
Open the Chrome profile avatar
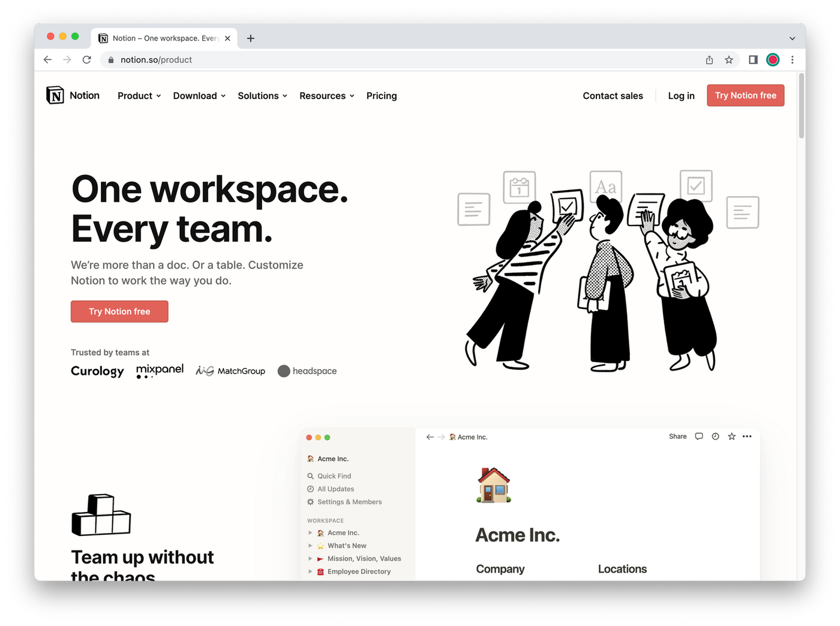tap(773, 59)
